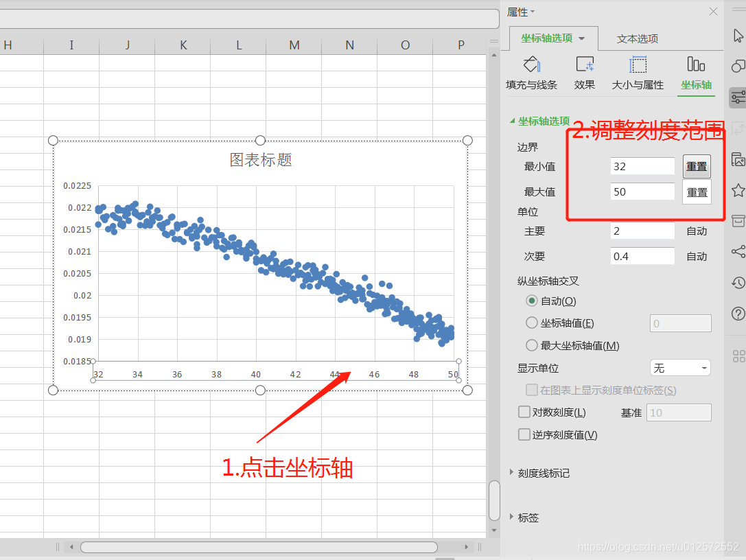Click the star favorites icon in sidebar
This screenshot has width=746, height=560.
[738, 190]
